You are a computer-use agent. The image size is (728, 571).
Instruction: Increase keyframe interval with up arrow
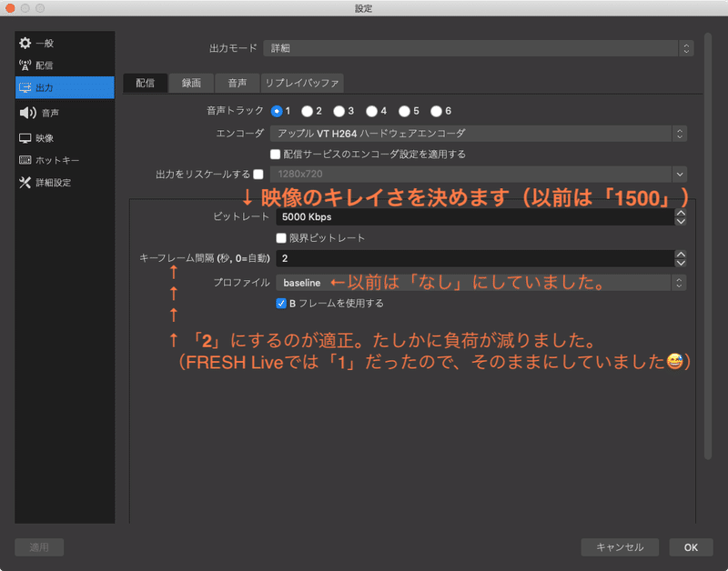(681, 255)
